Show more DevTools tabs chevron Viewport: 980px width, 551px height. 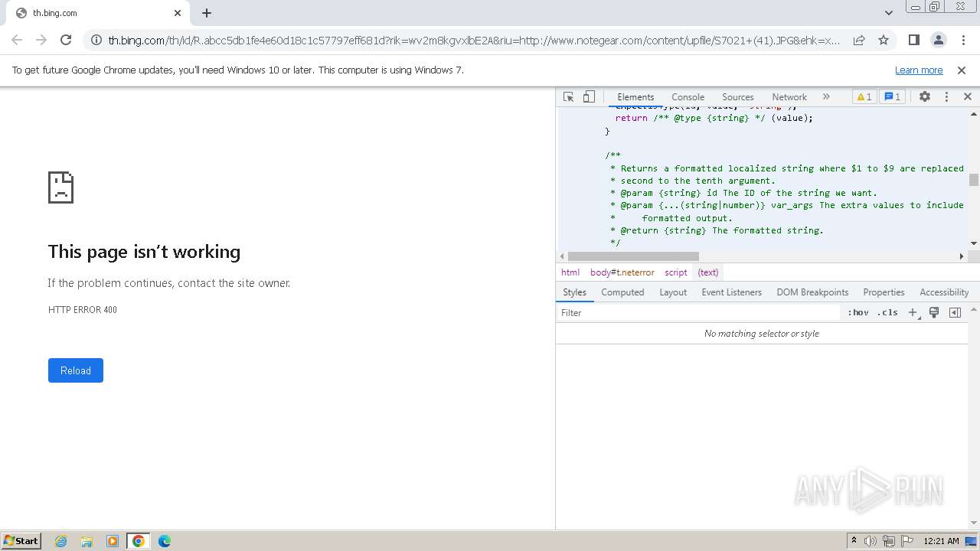(826, 96)
